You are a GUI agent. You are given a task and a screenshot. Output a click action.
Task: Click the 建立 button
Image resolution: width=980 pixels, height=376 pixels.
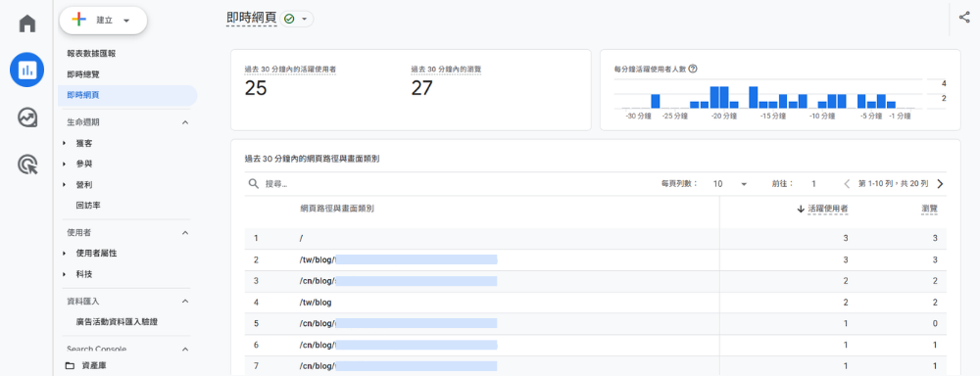coord(103,21)
